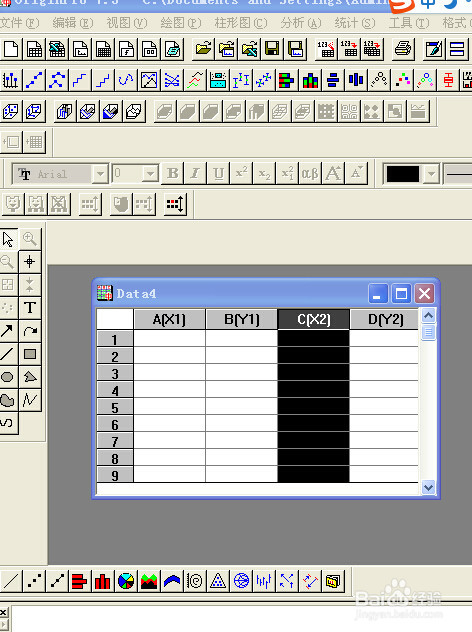
Task: Plot Line plus Symbol graph in bottom toolbar
Action: (57, 581)
